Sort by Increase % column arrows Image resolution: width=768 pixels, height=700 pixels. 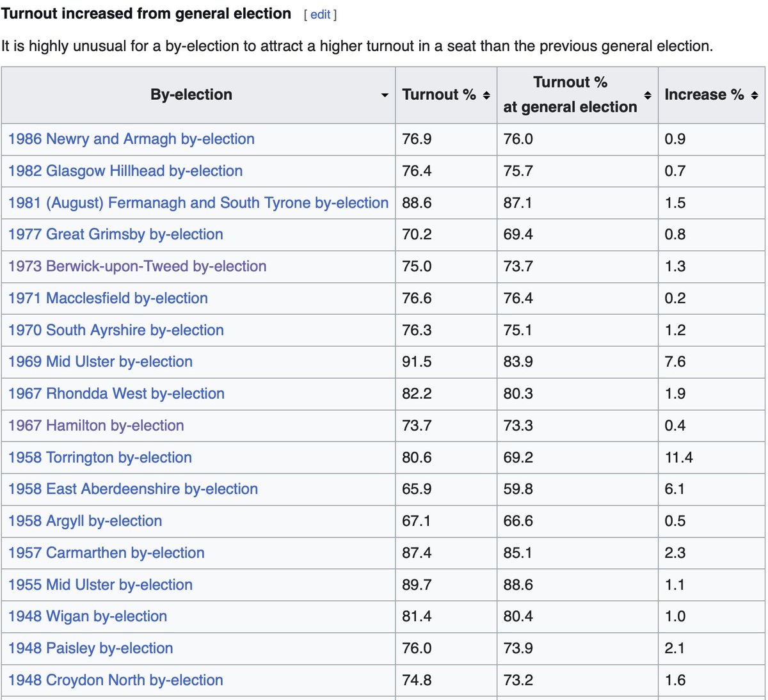(x=755, y=95)
